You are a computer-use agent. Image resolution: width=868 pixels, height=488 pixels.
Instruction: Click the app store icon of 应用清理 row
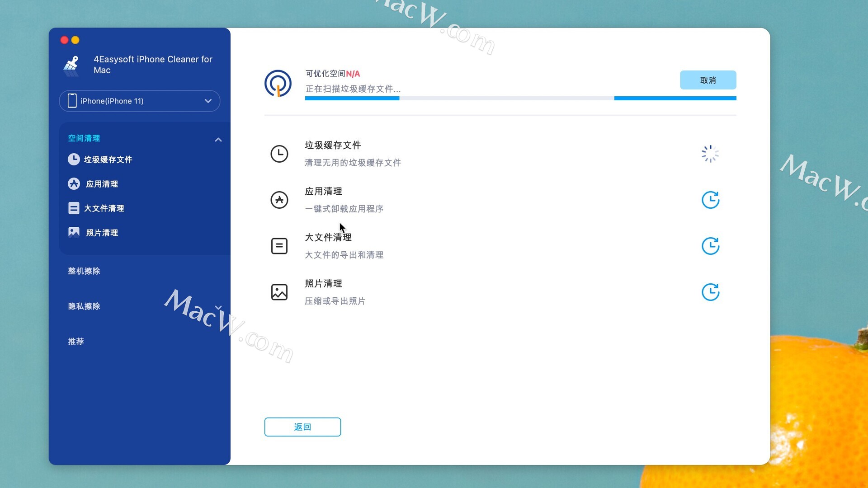tap(279, 200)
